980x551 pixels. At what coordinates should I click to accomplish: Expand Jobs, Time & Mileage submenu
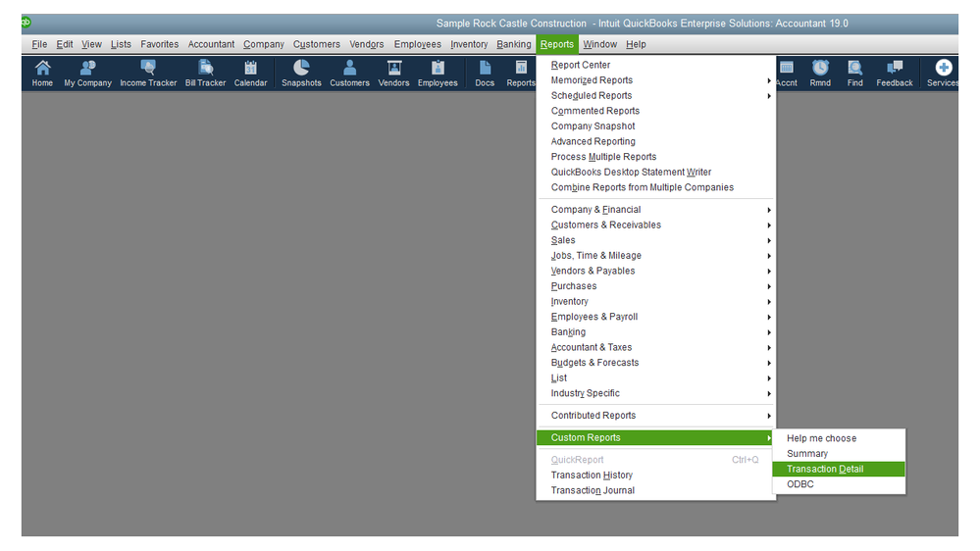(656, 256)
